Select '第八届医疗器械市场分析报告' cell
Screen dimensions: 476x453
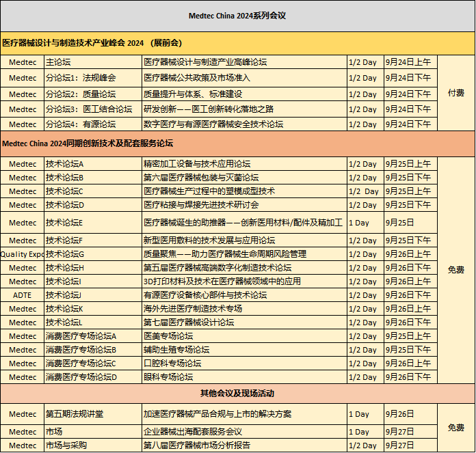coord(244,445)
